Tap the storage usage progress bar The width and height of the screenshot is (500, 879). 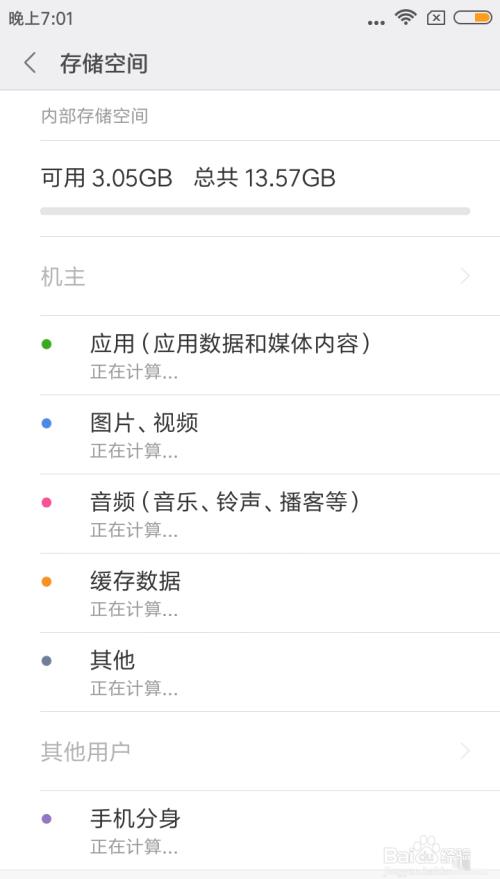pos(255,211)
